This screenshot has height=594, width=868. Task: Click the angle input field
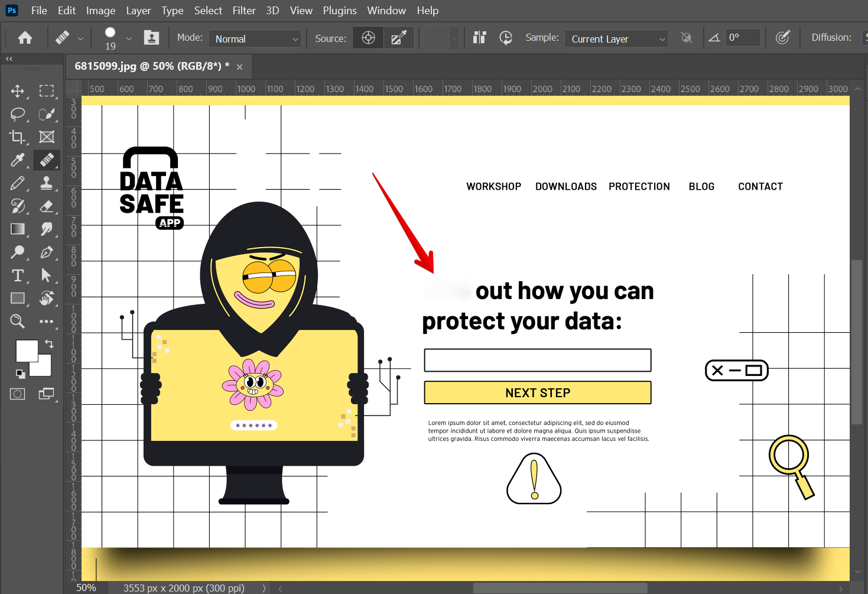pyautogui.click(x=742, y=38)
